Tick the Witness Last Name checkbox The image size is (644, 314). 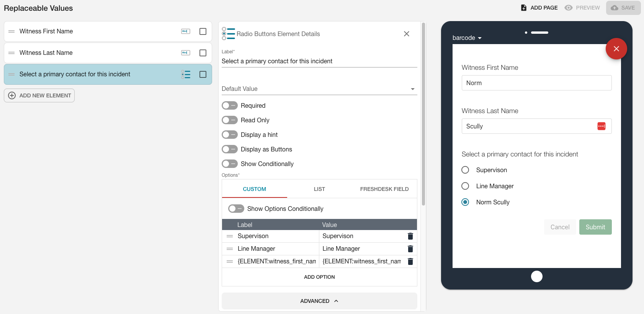pyautogui.click(x=203, y=53)
